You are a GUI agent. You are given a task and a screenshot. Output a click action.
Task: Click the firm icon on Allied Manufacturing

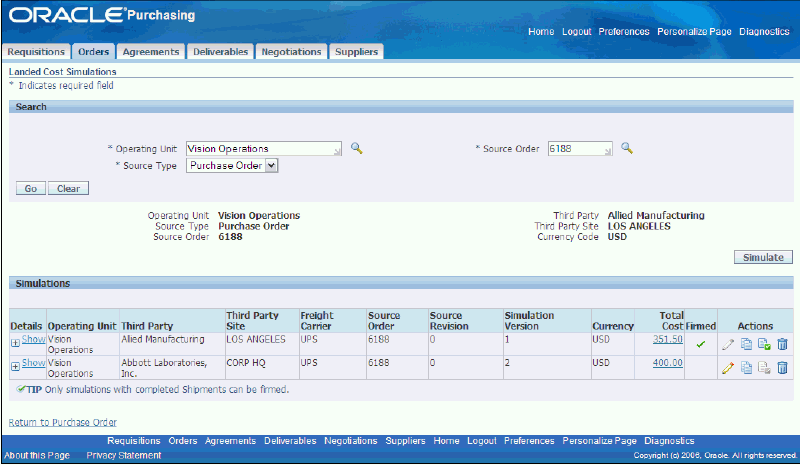coord(764,345)
